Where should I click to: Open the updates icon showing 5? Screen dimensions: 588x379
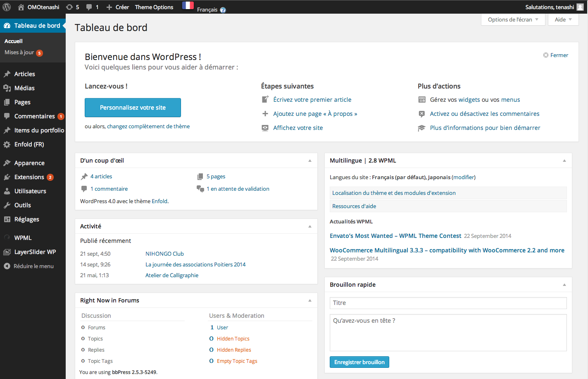[69, 7]
